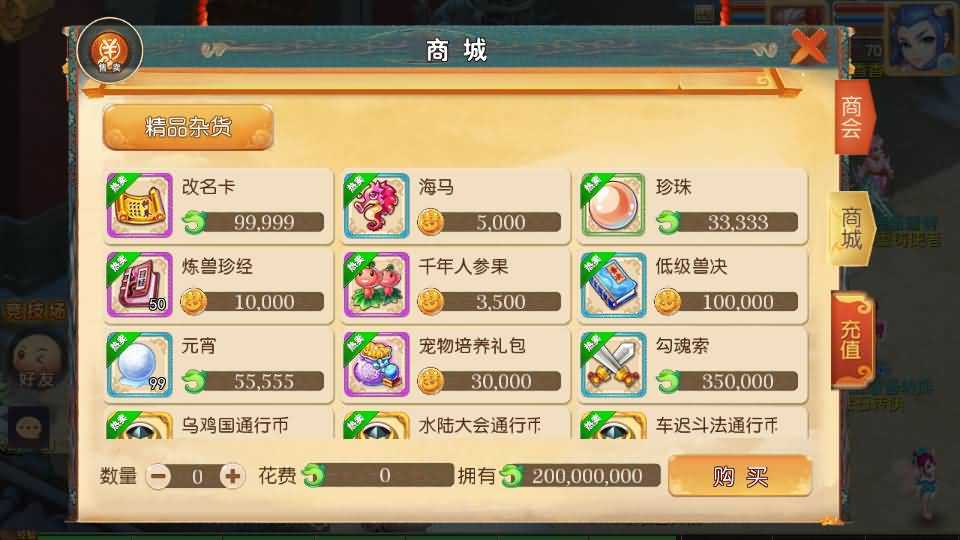960x540 pixels.
Task: Increase quantity with the plus button
Action: tap(233, 476)
